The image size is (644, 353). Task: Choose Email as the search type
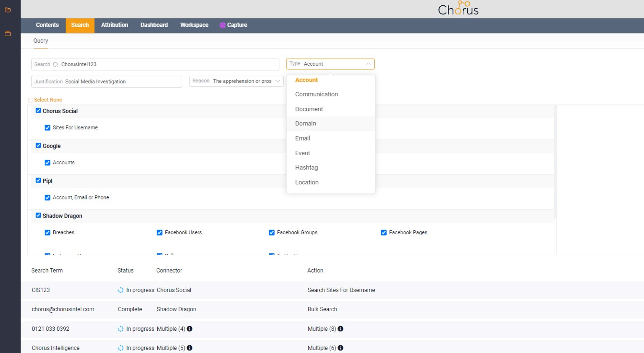302,138
